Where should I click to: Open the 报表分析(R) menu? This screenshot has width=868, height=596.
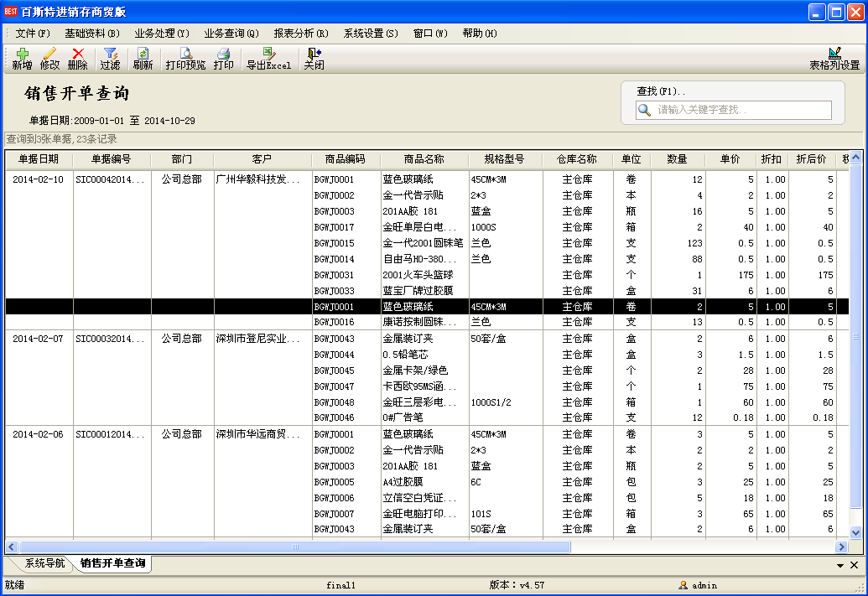pyautogui.click(x=300, y=34)
